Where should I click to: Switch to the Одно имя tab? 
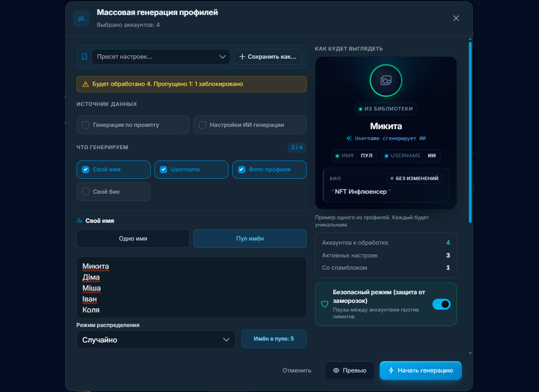coord(133,239)
